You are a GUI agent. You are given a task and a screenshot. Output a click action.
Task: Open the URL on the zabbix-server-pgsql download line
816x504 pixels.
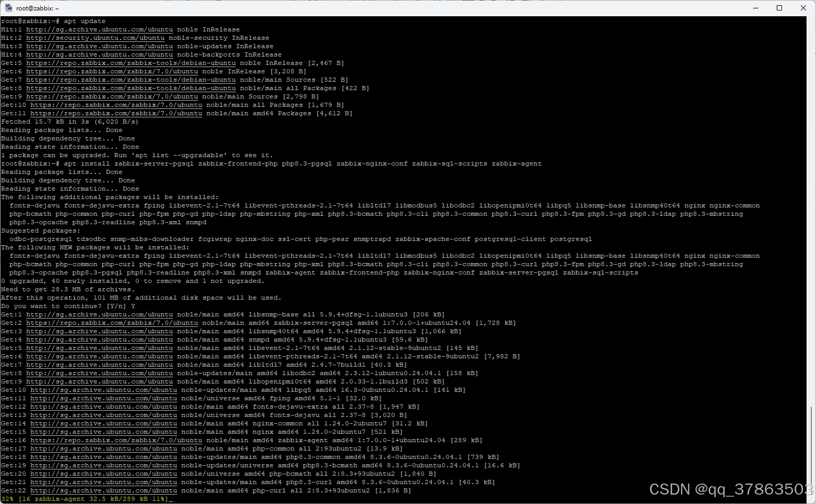pos(112,323)
